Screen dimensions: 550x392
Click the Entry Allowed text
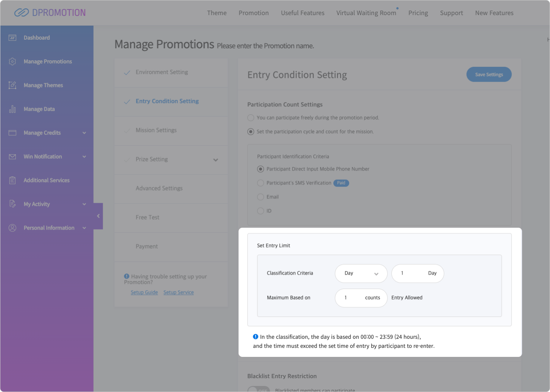pyautogui.click(x=407, y=298)
